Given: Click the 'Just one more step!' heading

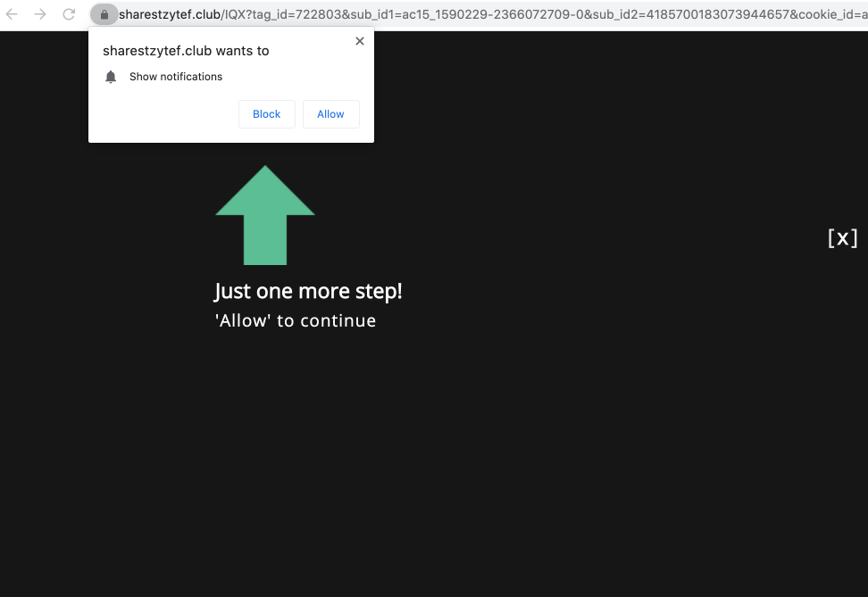Looking at the screenshot, I should [308, 291].
